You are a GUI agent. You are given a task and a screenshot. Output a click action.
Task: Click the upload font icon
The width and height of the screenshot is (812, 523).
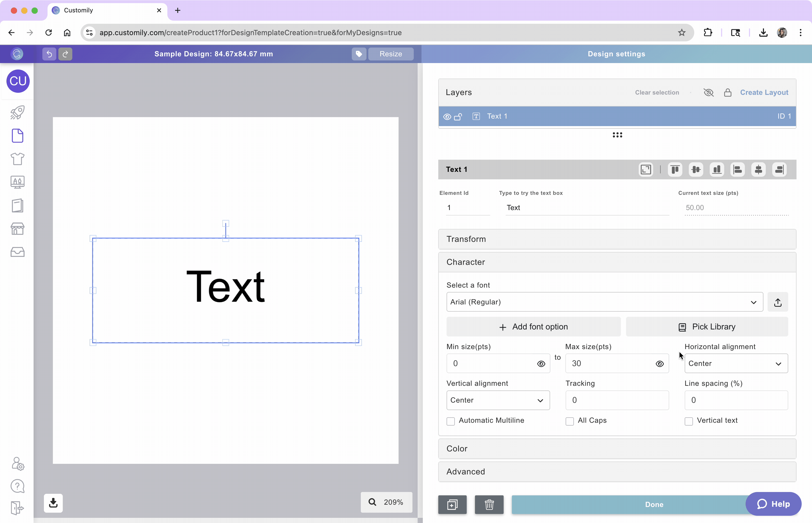778,302
